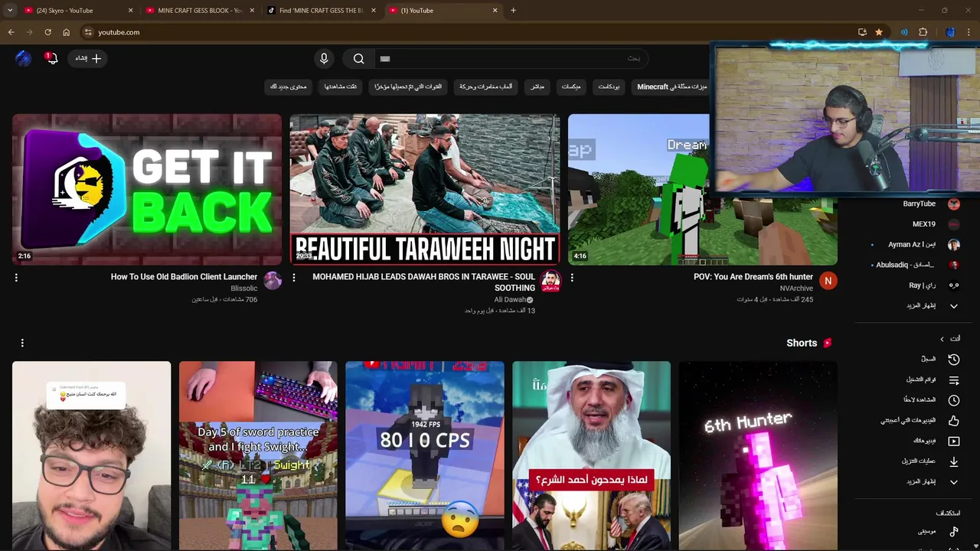Click the browser back arrow
The width and height of the screenshot is (980, 551).
coord(11,32)
